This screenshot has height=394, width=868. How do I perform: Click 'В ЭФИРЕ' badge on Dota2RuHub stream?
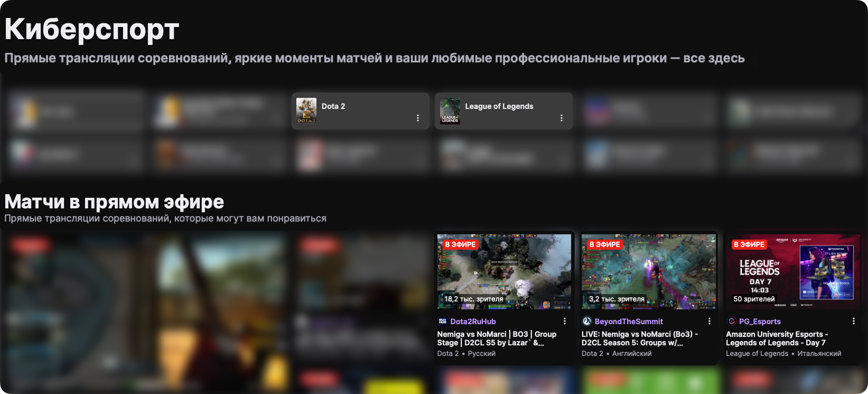coord(461,244)
